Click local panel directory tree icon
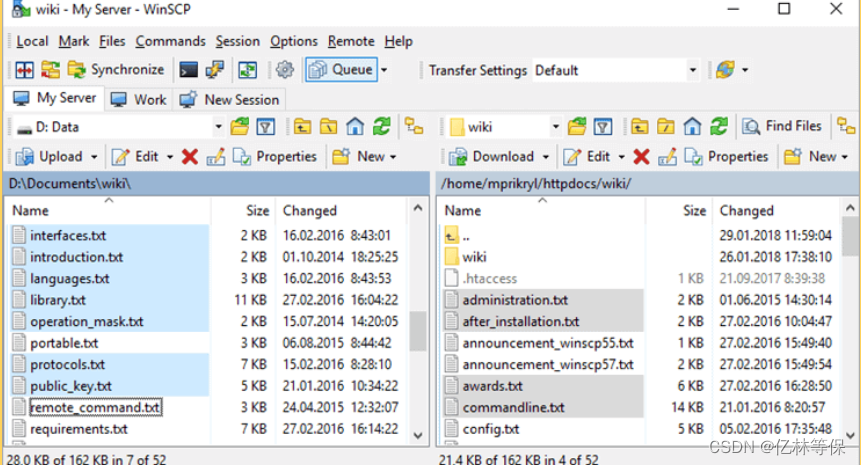Viewport: 861px width, 465px height. (x=414, y=127)
